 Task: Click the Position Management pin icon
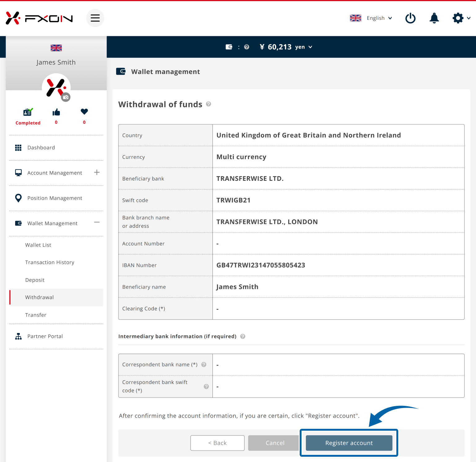tap(18, 198)
